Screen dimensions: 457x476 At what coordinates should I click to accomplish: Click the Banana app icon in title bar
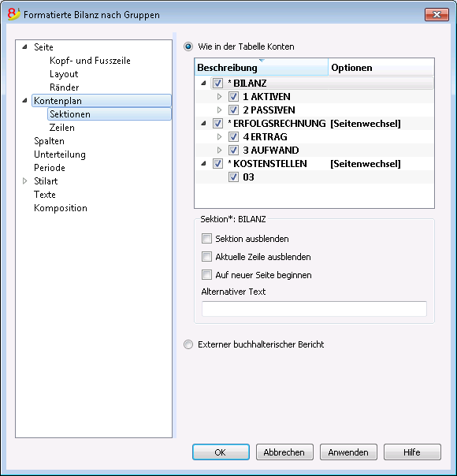tap(13, 14)
